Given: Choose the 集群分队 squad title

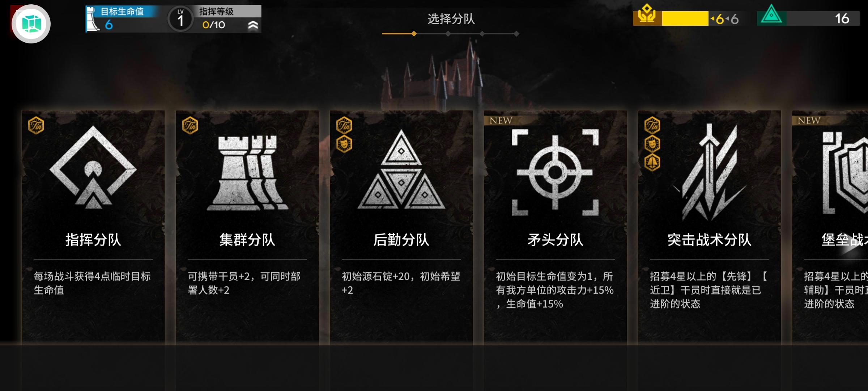Looking at the screenshot, I should 247,240.
